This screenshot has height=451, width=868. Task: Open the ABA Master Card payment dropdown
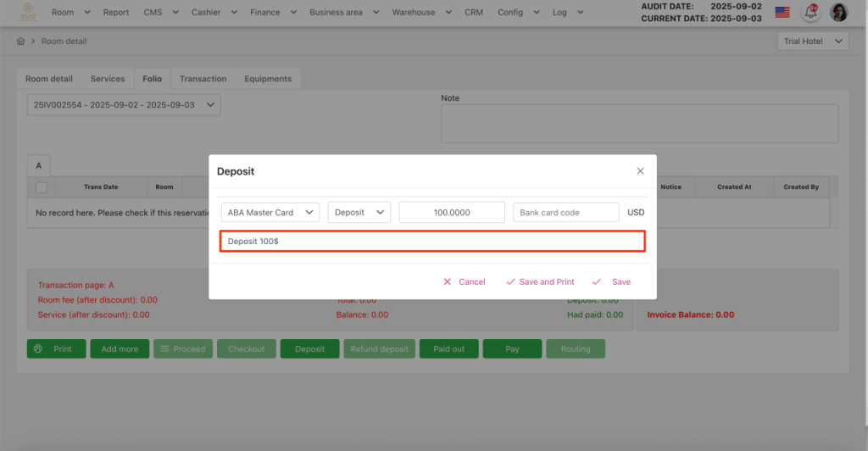tap(270, 213)
